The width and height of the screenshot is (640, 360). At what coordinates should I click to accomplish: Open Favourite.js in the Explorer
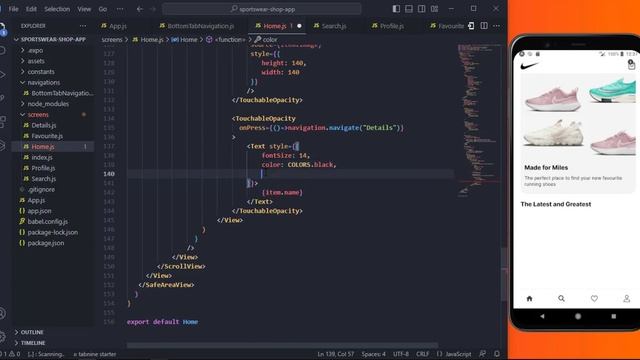coord(53,136)
